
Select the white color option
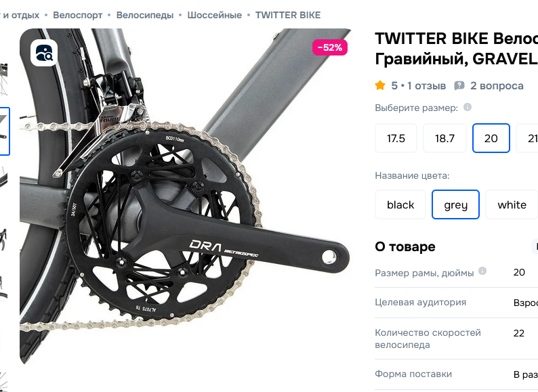[512, 204]
